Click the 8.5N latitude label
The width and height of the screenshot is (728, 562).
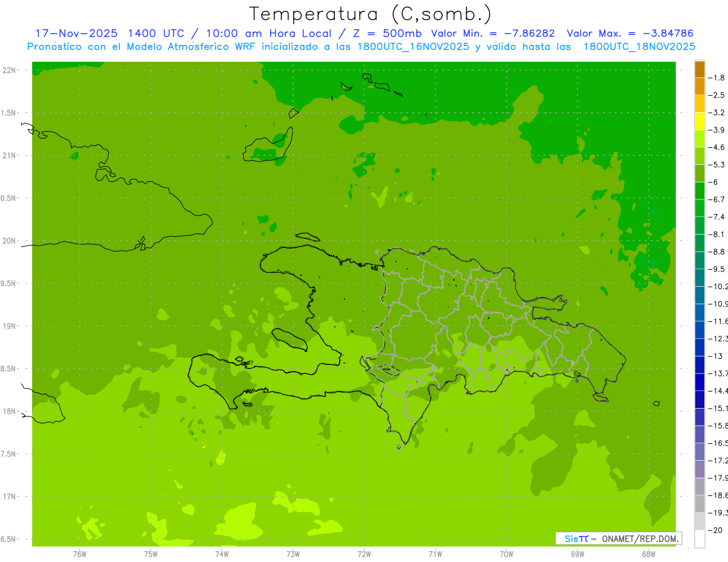pos(9,369)
